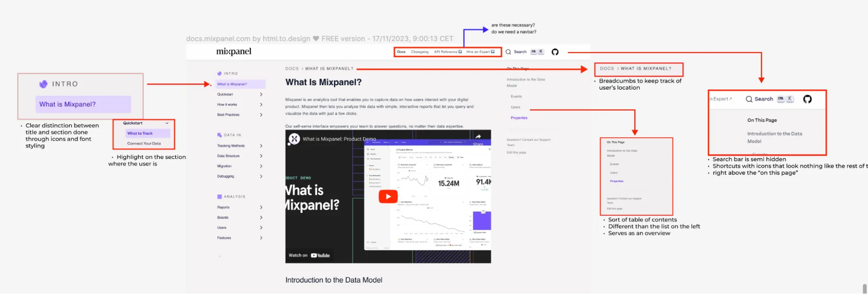Expand the Tracking Methods chevron
The image size is (868, 294).
pos(261,146)
